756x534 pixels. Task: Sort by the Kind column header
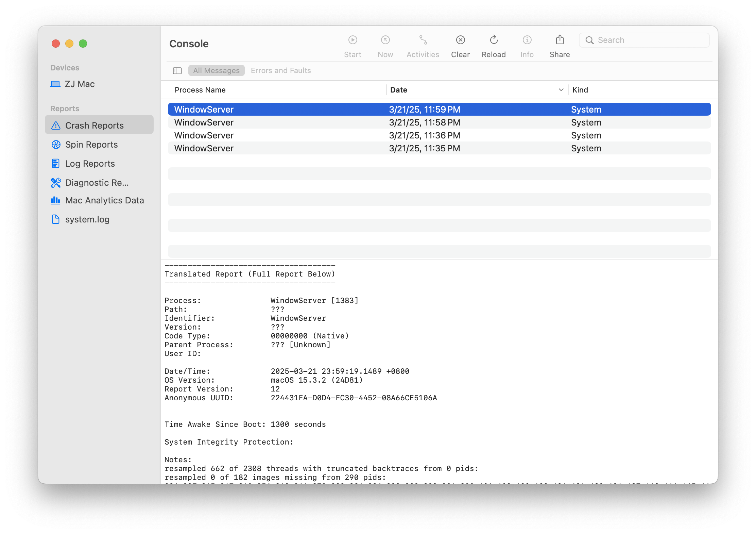[x=580, y=90]
